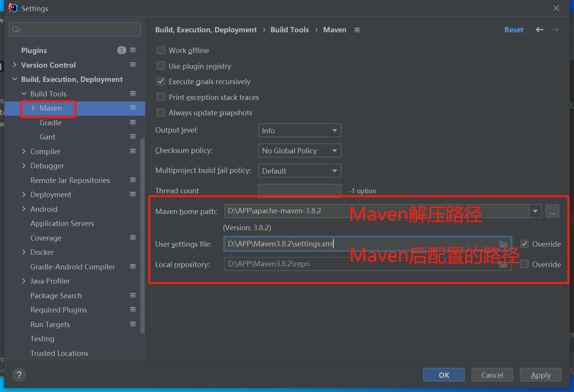The width and height of the screenshot is (574, 392).
Task: Close the Settings dialog with X
Action: [x=556, y=8]
